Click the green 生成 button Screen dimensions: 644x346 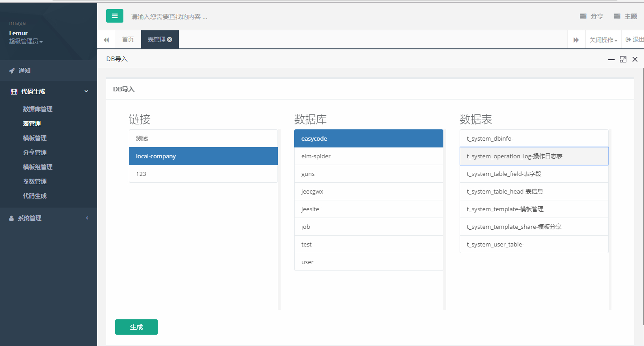136,327
